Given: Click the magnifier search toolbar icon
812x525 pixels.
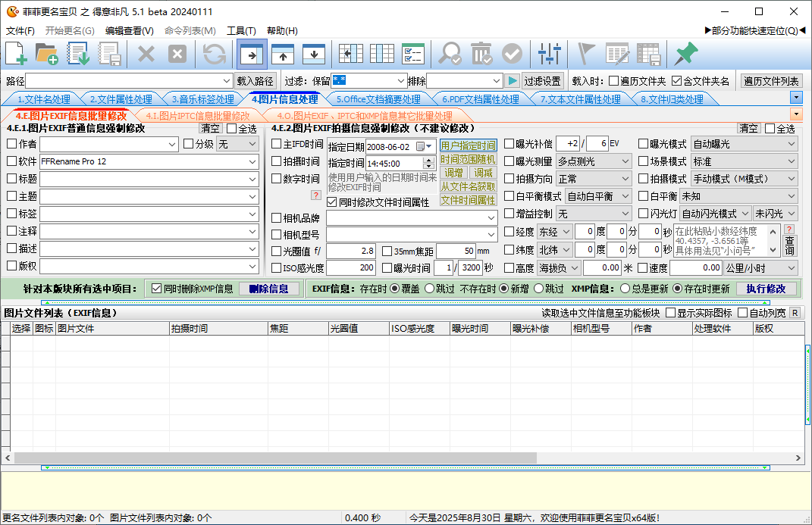Looking at the screenshot, I should [450, 54].
